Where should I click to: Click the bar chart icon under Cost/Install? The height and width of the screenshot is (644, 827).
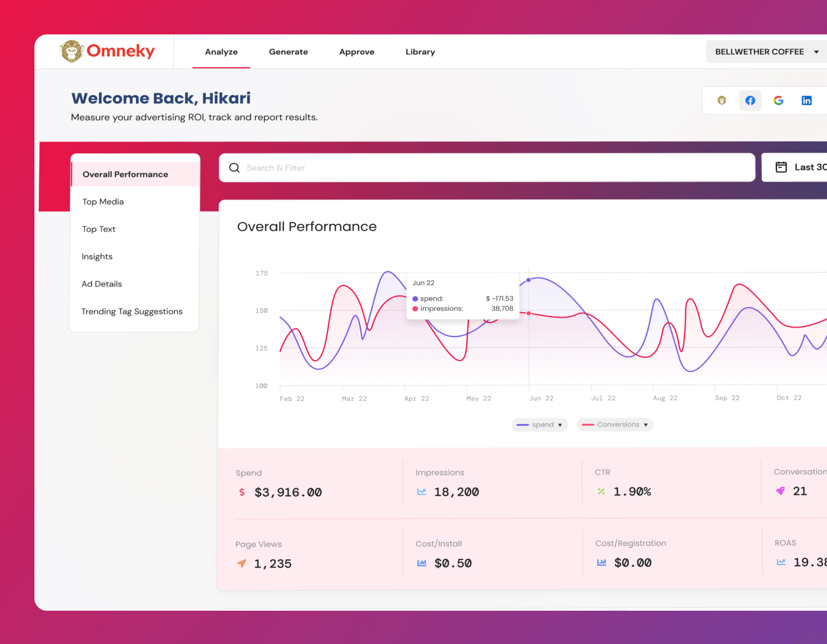point(422,563)
